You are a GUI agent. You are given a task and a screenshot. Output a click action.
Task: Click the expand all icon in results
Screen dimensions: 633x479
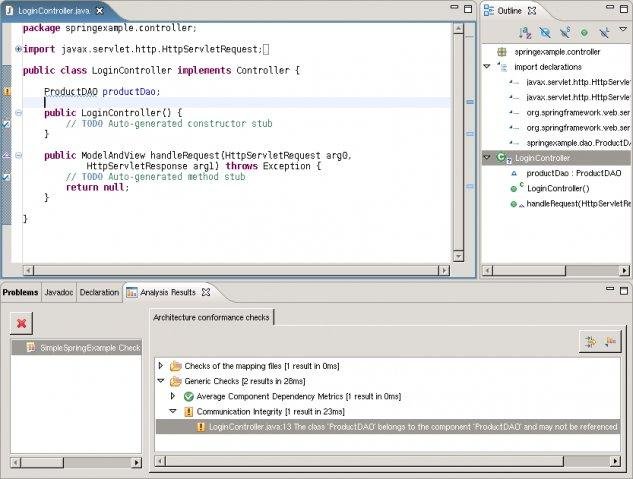(590, 342)
